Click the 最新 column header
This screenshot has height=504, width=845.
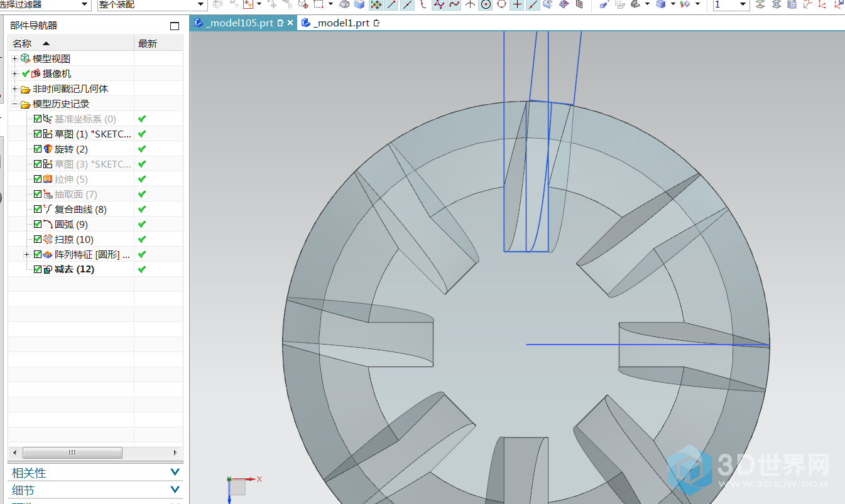158,43
